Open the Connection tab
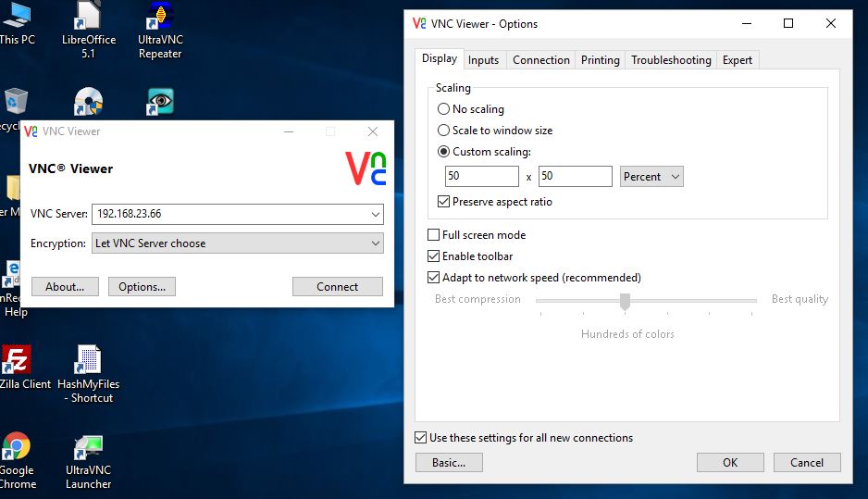 pos(540,60)
